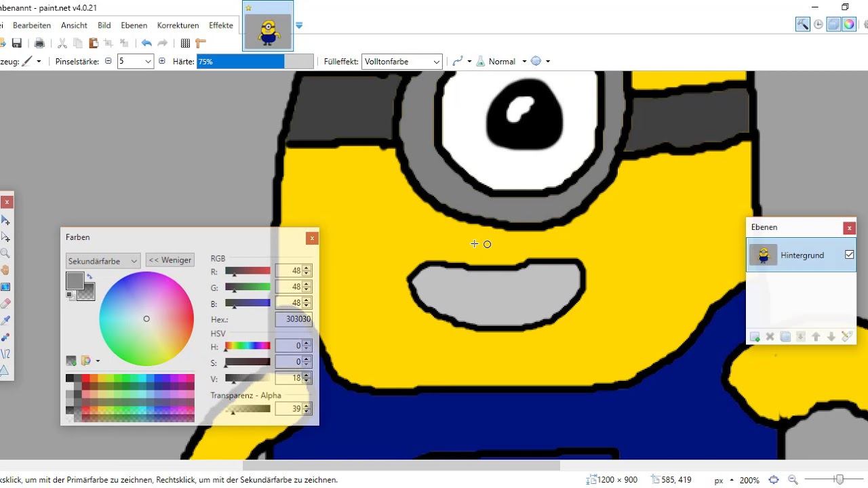Click the deselect icon in toolbar

pos(124,43)
